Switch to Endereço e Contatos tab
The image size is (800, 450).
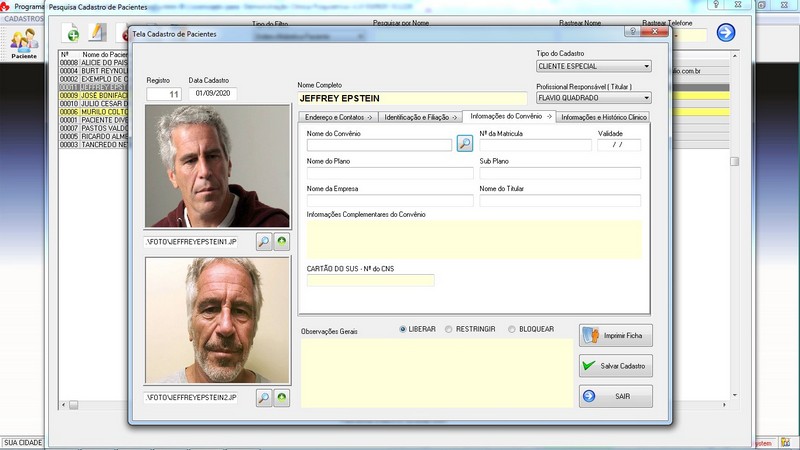[338, 117]
